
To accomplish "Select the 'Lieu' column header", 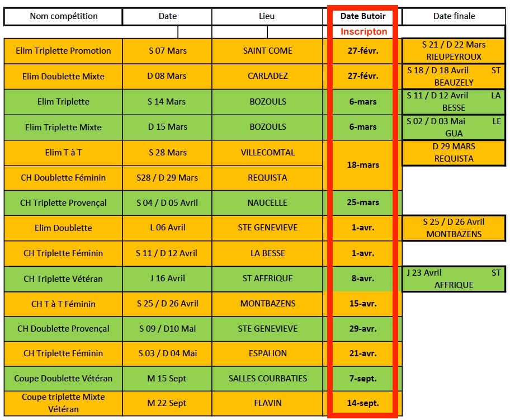I will pos(267,16).
